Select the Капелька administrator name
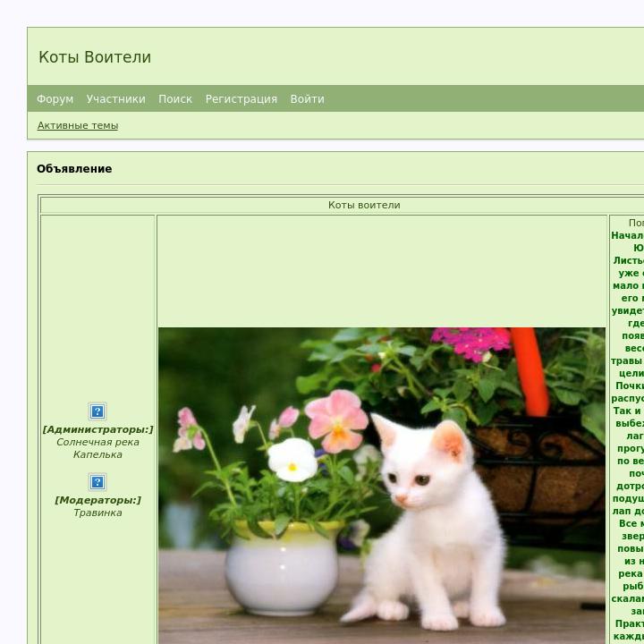Viewport: 644px width, 644px height. click(97, 454)
